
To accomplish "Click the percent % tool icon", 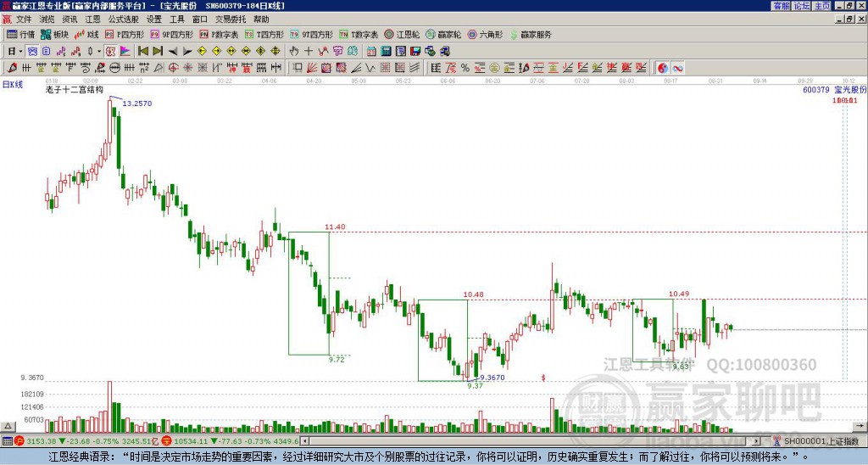I will tap(465, 68).
